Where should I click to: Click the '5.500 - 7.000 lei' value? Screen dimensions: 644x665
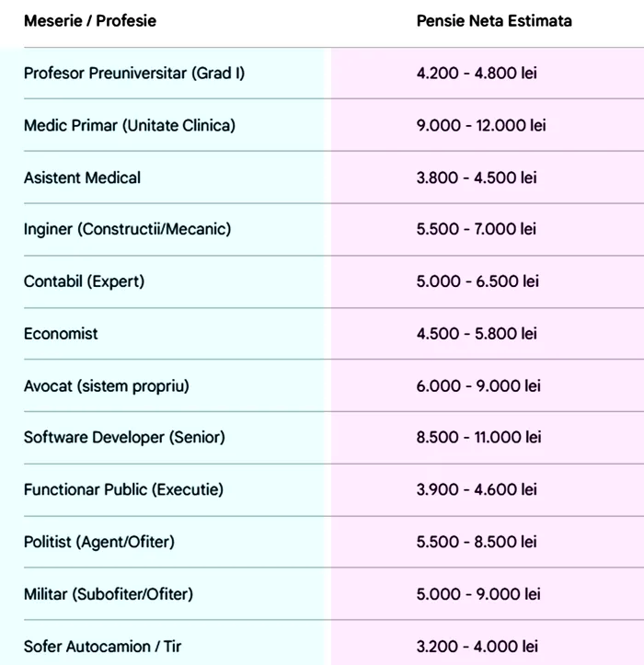click(476, 229)
